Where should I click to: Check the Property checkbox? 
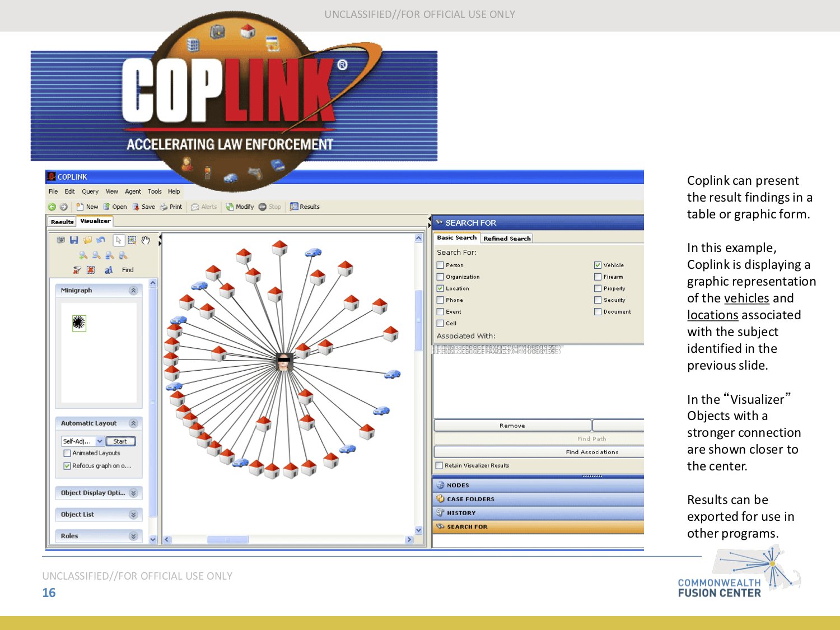tap(598, 288)
